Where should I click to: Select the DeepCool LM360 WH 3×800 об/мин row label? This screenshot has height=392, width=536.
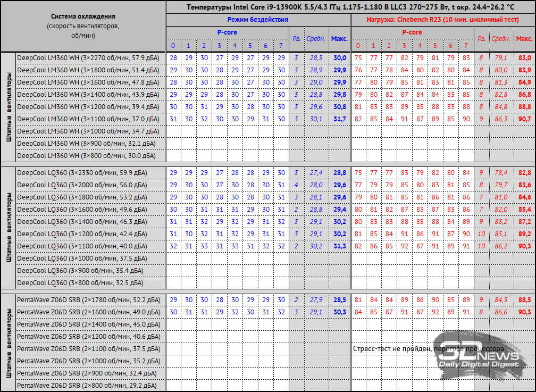(x=86, y=156)
